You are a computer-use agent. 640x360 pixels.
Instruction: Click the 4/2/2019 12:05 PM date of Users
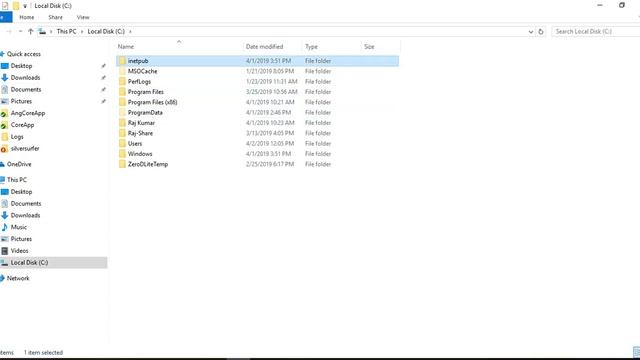(x=270, y=144)
